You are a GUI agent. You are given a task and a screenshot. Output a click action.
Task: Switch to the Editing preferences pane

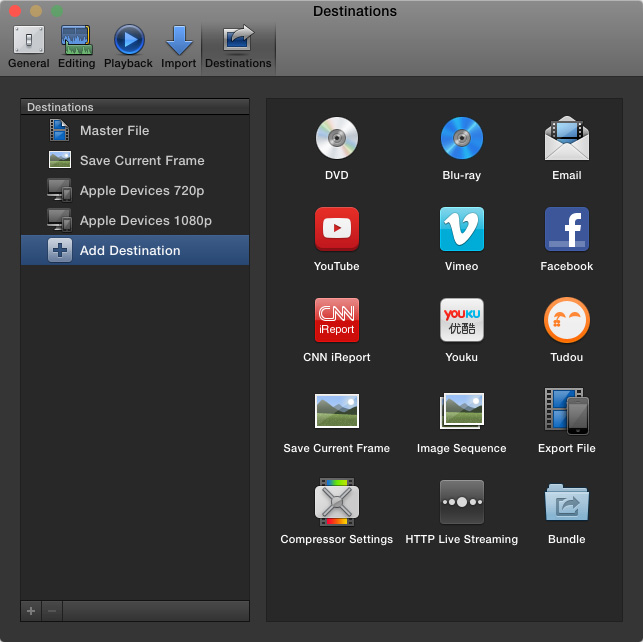(77, 46)
